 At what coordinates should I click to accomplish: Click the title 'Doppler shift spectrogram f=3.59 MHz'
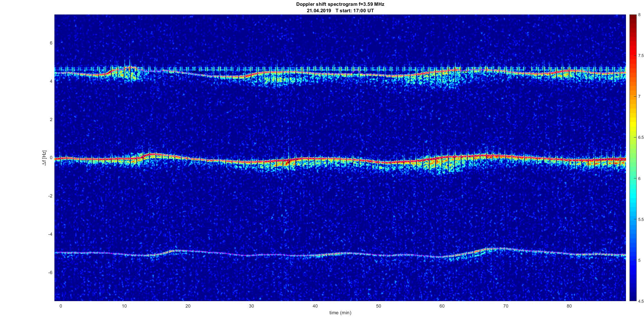point(340,4)
